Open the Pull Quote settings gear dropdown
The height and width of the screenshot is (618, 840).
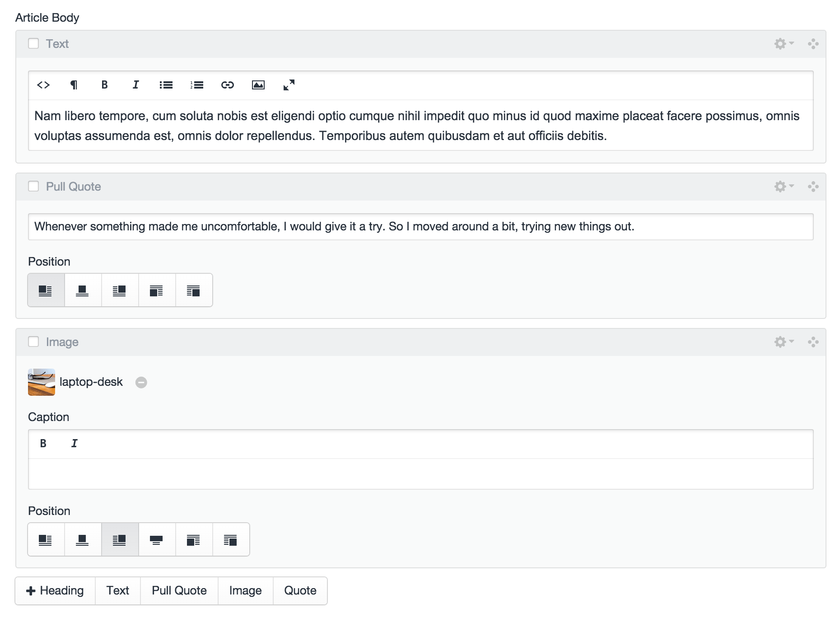click(x=783, y=187)
